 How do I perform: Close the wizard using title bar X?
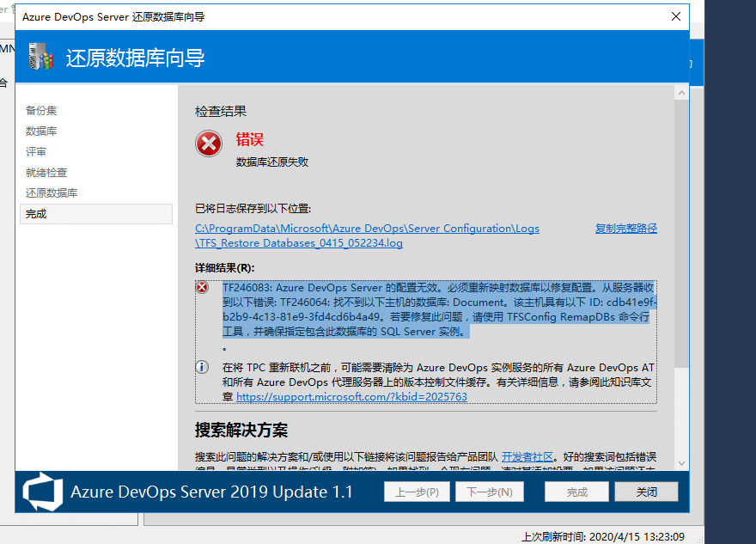674,16
